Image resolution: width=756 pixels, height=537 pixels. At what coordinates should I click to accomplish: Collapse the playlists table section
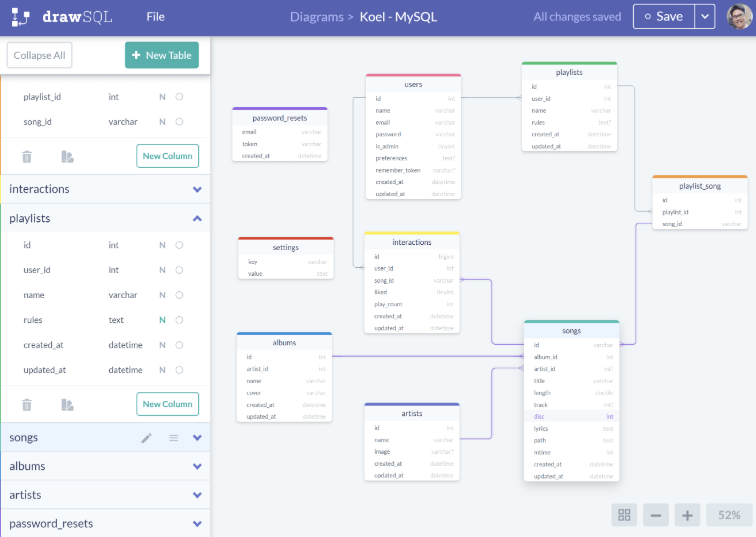197,218
